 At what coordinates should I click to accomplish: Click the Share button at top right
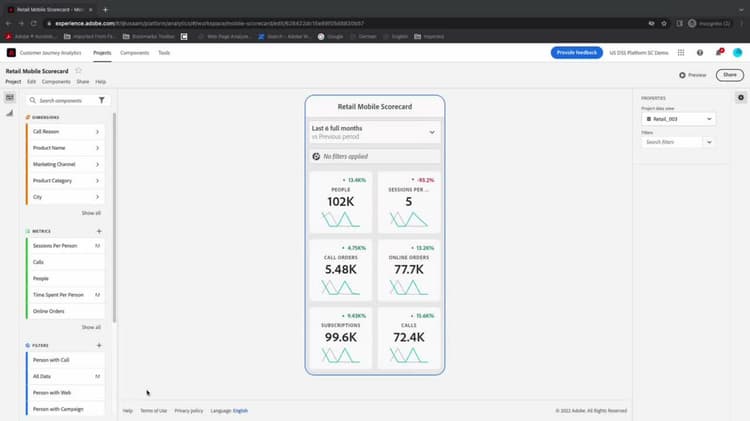(x=730, y=75)
